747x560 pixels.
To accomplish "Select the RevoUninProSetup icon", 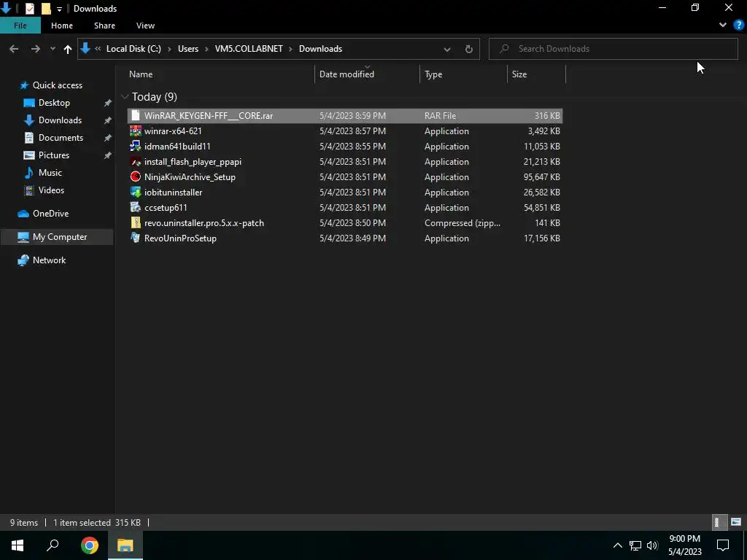I will point(136,238).
